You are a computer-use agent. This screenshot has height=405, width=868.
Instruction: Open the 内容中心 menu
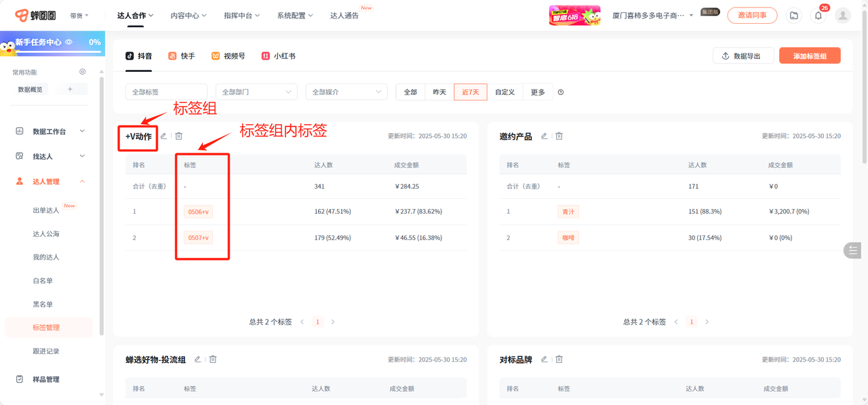click(x=189, y=16)
